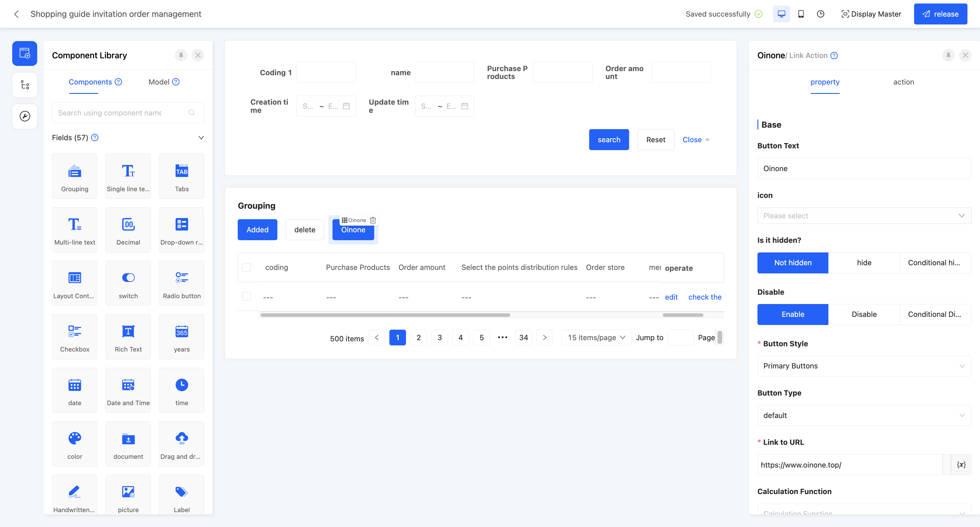Open version history clock icon
The image size is (980, 527).
[820, 14]
